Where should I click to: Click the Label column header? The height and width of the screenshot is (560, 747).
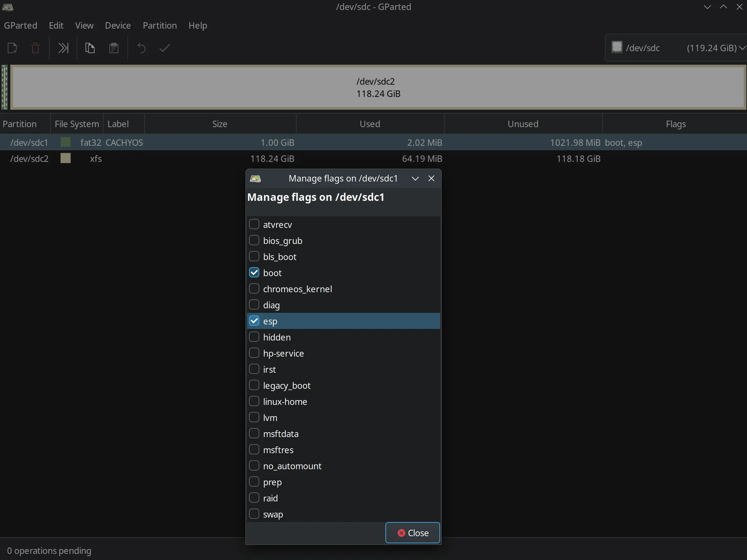(124, 124)
